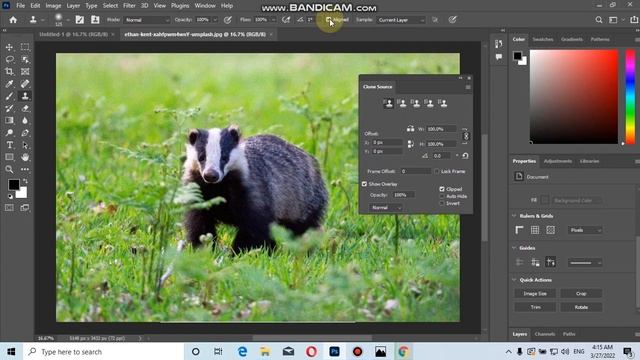Screen dimensions: 640x360
Task: Select the History Brush tool
Action: (9, 109)
